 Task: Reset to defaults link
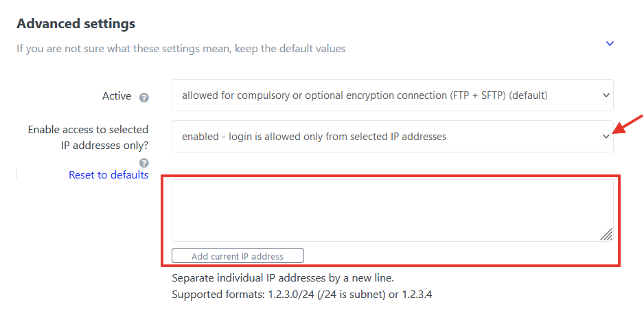click(x=108, y=175)
